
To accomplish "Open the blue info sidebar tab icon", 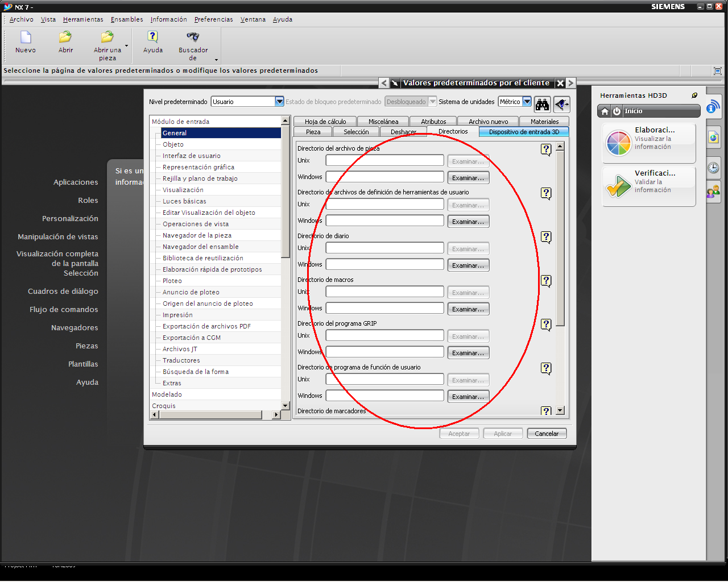I will (713, 106).
